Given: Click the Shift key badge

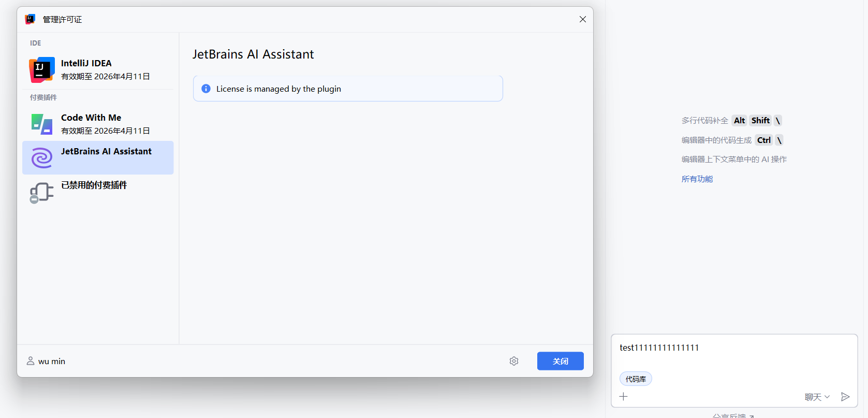Looking at the screenshot, I should tap(760, 120).
